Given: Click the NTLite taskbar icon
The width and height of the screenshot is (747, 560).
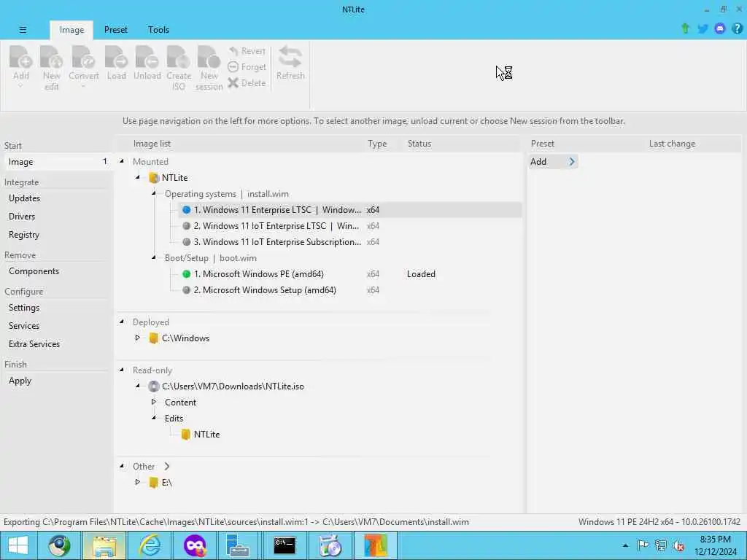Looking at the screenshot, I should coord(376,545).
